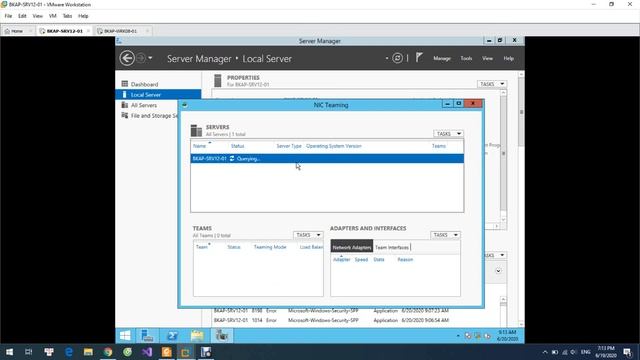Sort servers by the Operating System Version column
Screen dimensions: 640x360
(333, 146)
